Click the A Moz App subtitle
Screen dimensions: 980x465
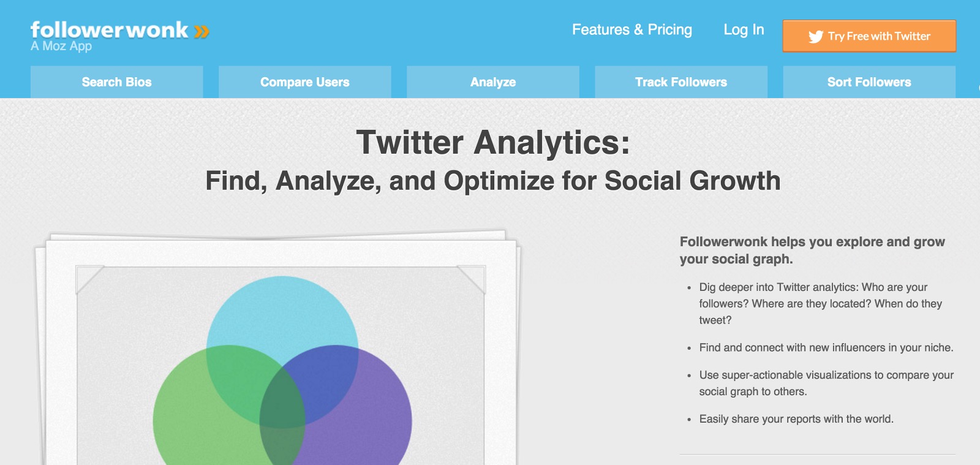(61, 46)
